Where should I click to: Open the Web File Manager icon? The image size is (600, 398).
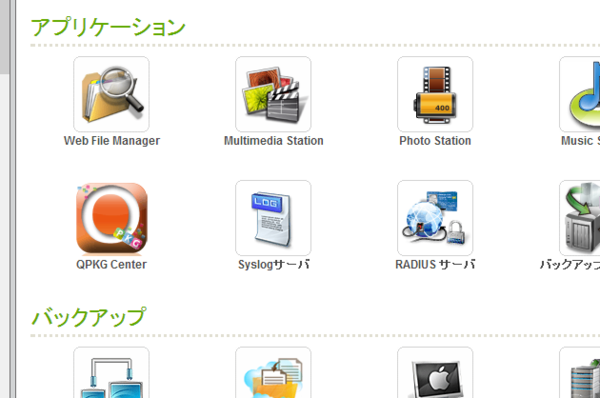(x=111, y=94)
